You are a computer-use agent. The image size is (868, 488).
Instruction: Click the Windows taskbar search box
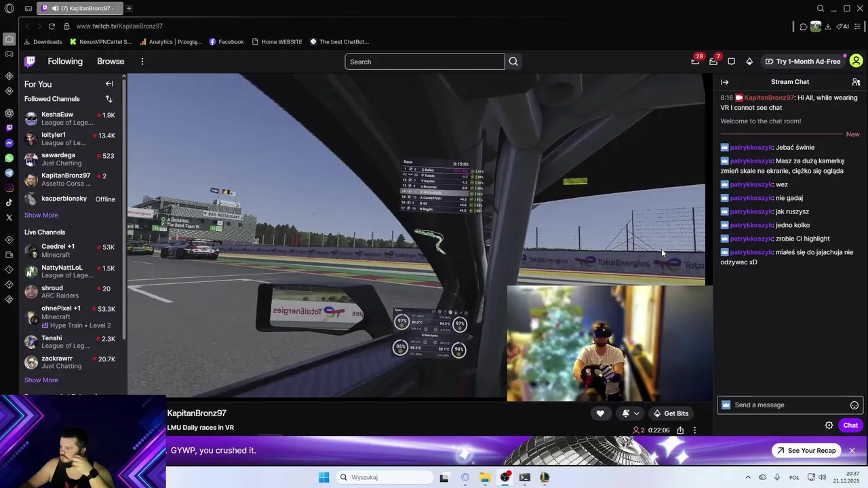384,477
